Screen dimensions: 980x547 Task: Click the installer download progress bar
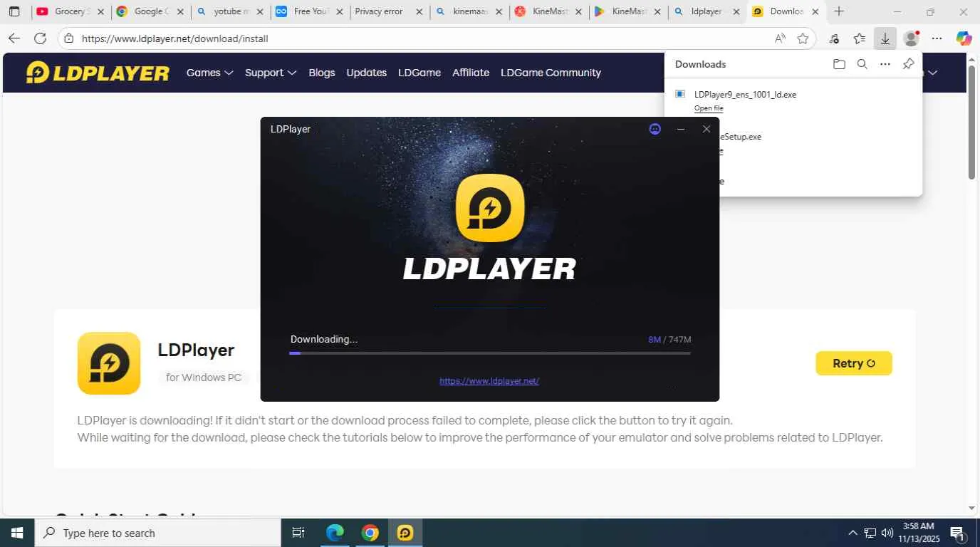click(x=490, y=353)
